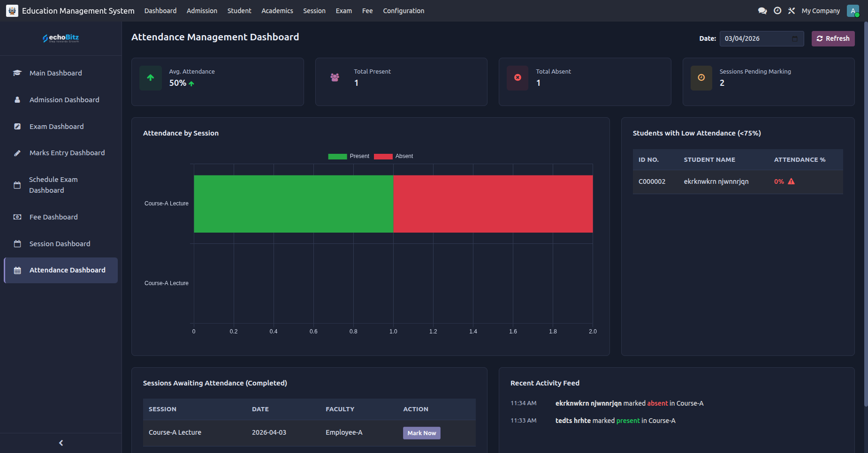Click Mark Now for Course-A Lecture

[422, 433]
